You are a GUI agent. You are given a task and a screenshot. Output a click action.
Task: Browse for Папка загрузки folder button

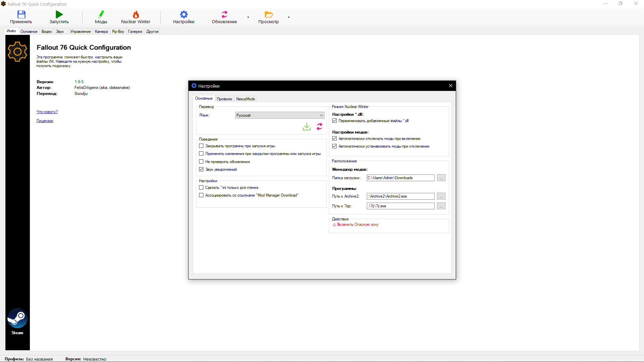(x=441, y=178)
